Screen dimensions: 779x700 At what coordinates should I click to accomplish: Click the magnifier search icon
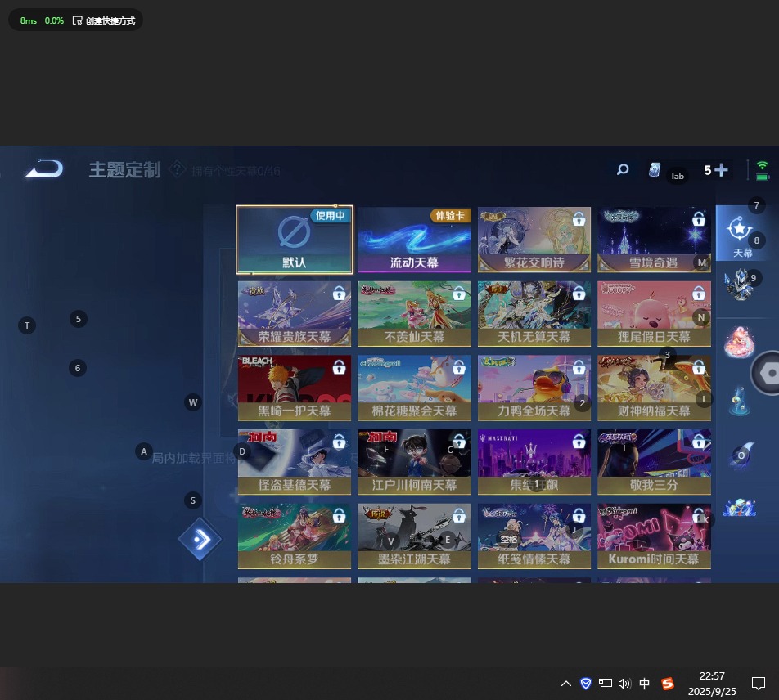click(x=623, y=170)
